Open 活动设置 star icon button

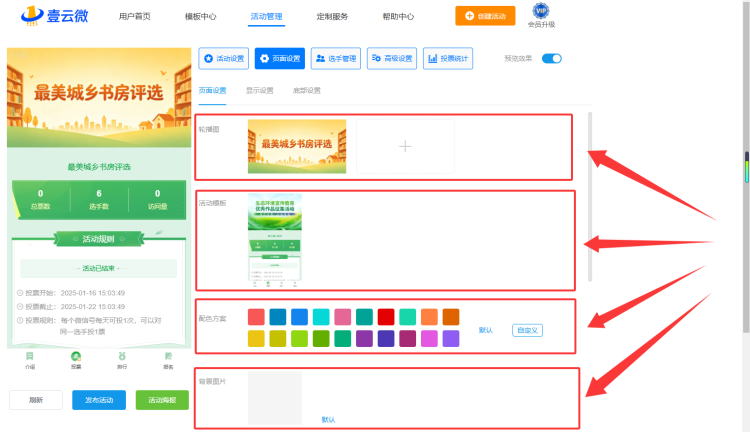[x=224, y=58]
